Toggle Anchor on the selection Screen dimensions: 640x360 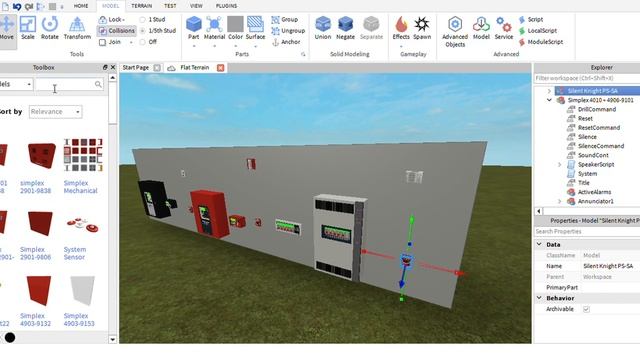coord(286,42)
